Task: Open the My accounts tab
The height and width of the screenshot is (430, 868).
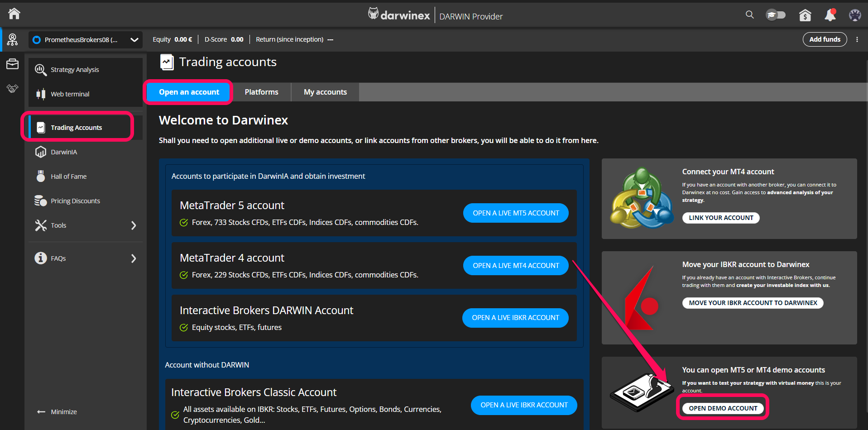Action: click(x=325, y=92)
